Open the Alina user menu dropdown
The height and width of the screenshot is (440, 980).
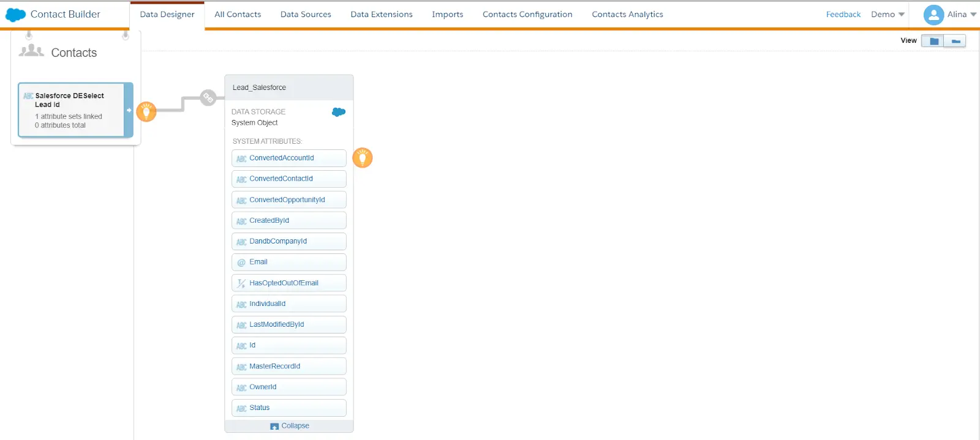tap(973, 15)
